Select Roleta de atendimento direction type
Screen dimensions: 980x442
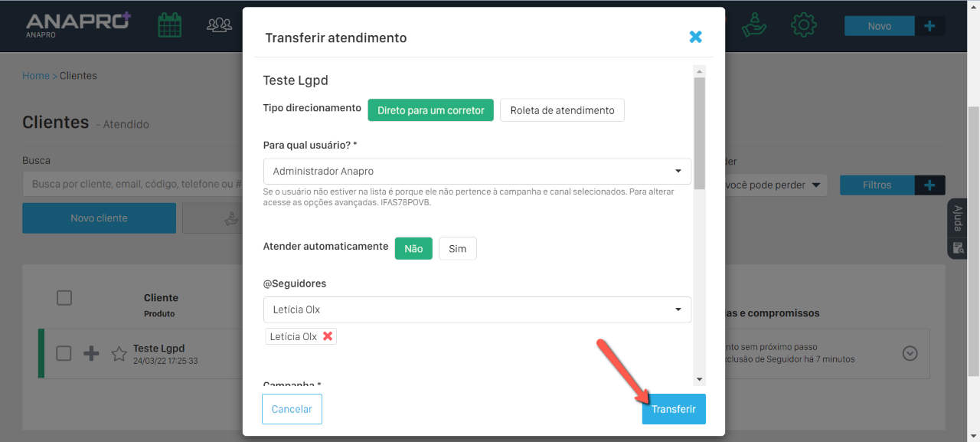[562, 110]
